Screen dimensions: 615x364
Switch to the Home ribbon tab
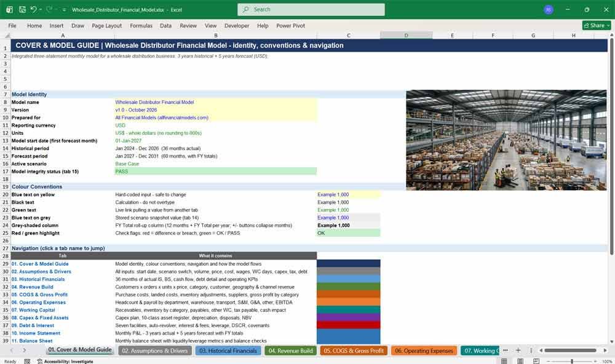[x=34, y=25]
